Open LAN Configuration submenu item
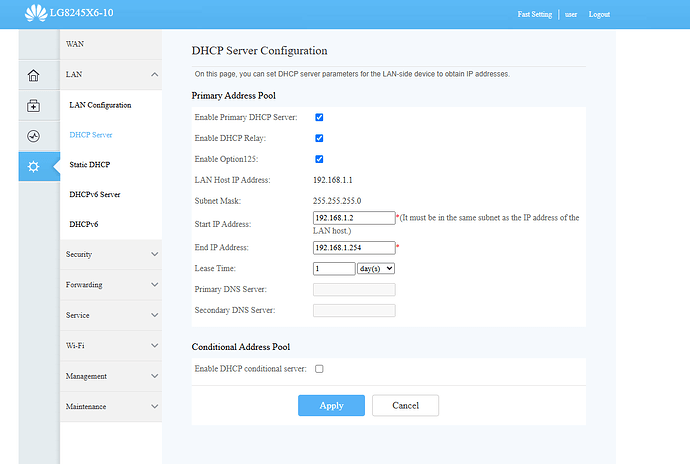This screenshot has width=690, height=464. pos(100,105)
